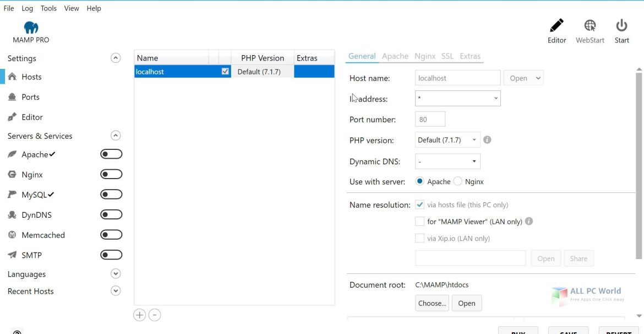The width and height of the screenshot is (644, 334).
Task: Click the PHP Version column header
Action: pyautogui.click(x=263, y=58)
